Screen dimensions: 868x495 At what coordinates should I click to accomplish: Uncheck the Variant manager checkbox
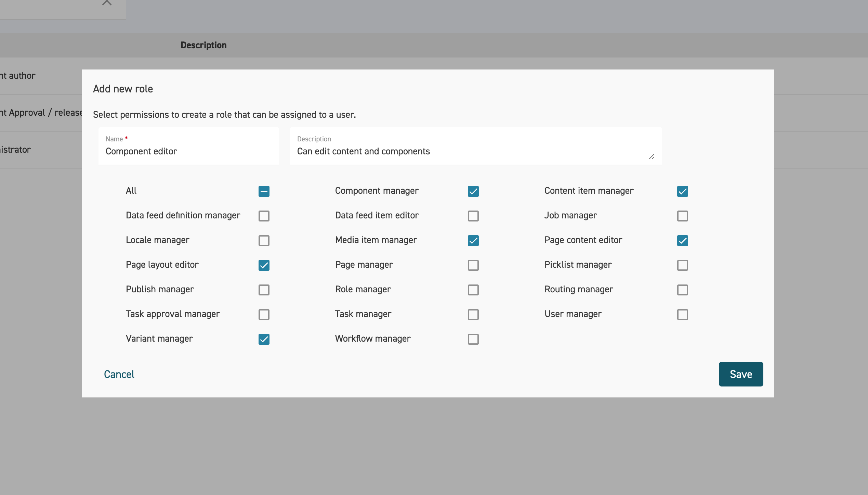point(264,339)
